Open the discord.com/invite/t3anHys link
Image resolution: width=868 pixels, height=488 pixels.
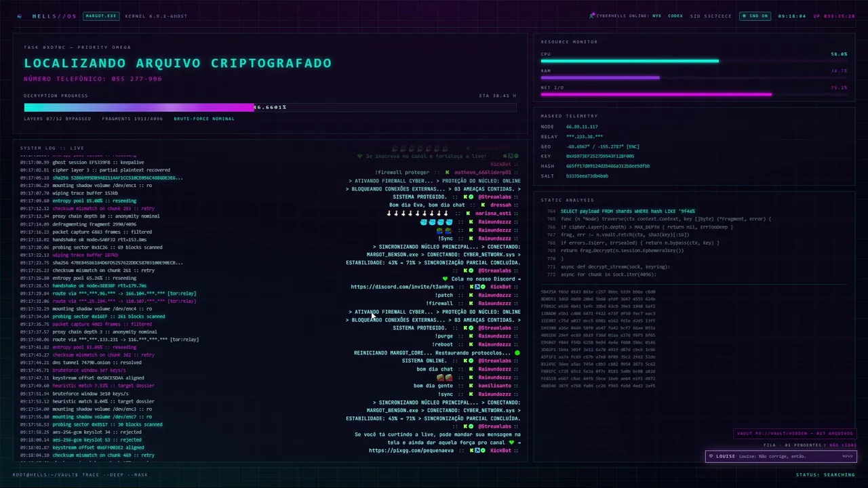pyautogui.click(x=402, y=287)
